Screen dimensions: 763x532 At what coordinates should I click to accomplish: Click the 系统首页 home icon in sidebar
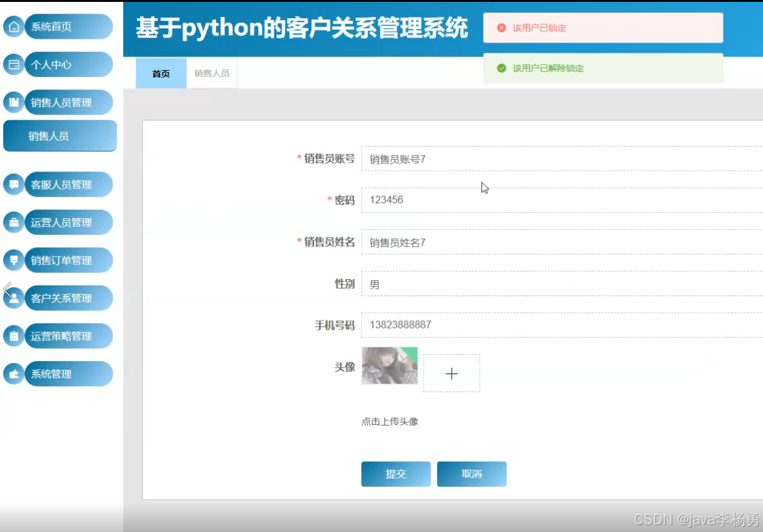coord(13,26)
